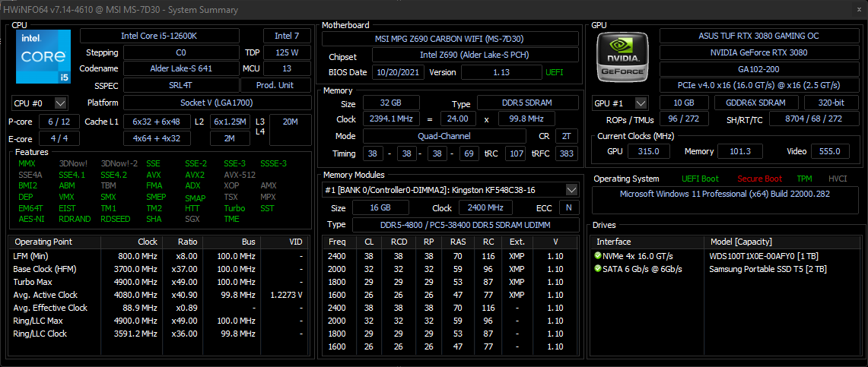This screenshot has height=367, width=868.
Task: Click the SRL4T SSPEC value
Action: [181, 86]
